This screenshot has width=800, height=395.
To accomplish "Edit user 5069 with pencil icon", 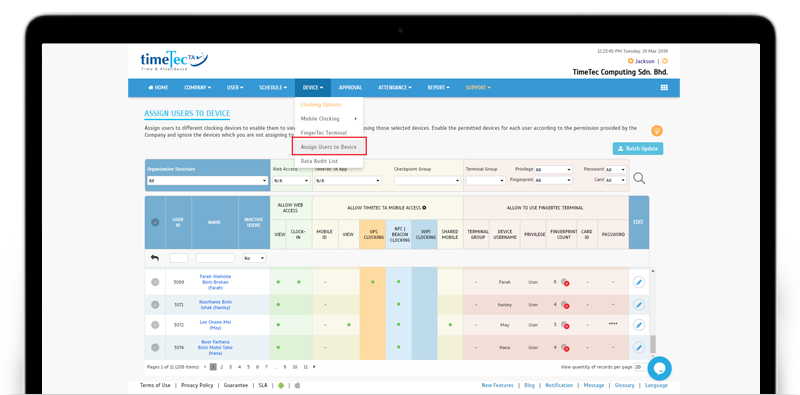I will (638, 282).
